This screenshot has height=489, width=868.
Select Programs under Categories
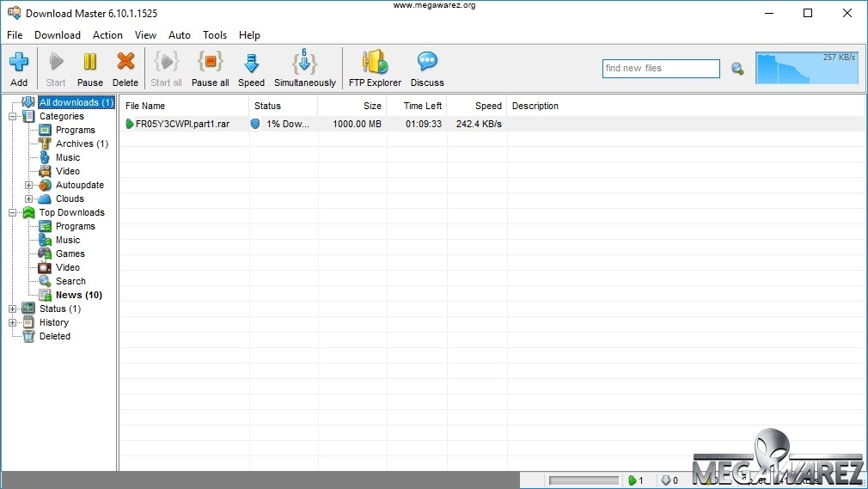[x=76, y=130]
